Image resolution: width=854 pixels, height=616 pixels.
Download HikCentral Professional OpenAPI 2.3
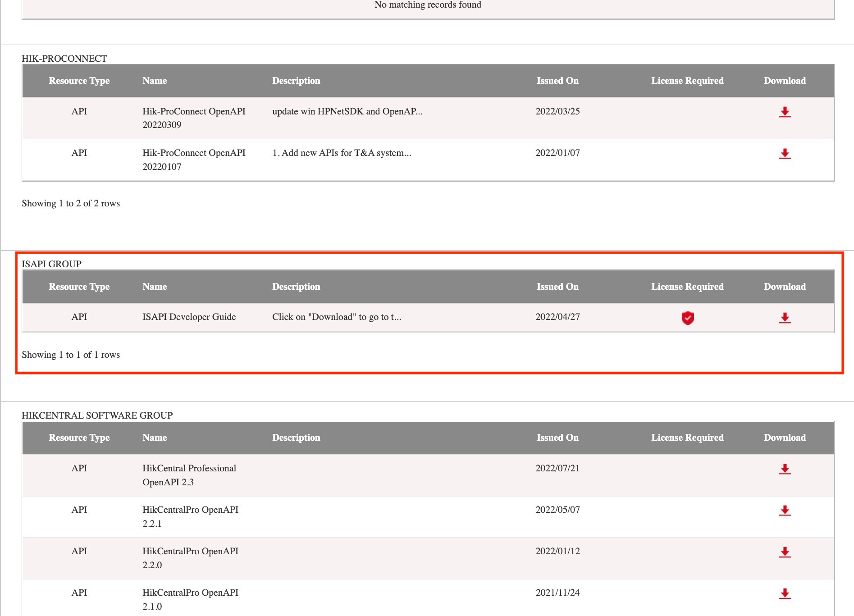point(785,469)
